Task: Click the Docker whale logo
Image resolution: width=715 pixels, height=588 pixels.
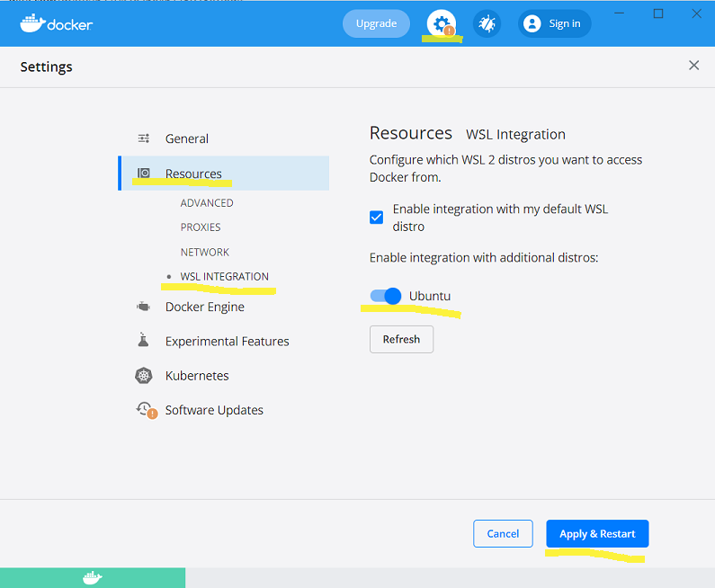Action: point(56,23)
